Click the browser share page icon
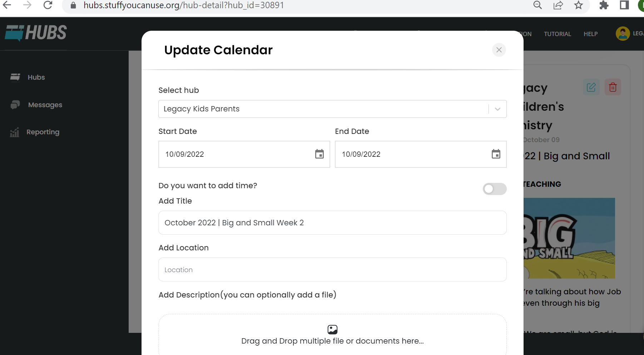 point(558,5)
